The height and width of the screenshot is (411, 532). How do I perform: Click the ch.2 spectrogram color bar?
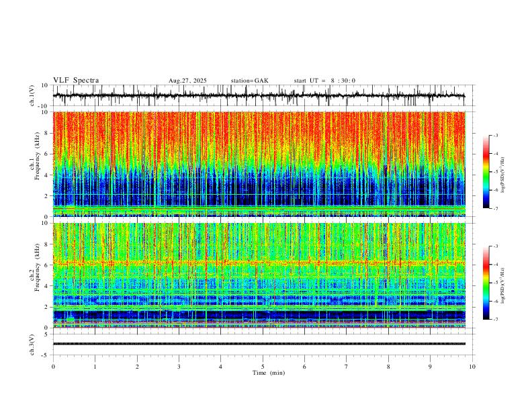point(486,283)
